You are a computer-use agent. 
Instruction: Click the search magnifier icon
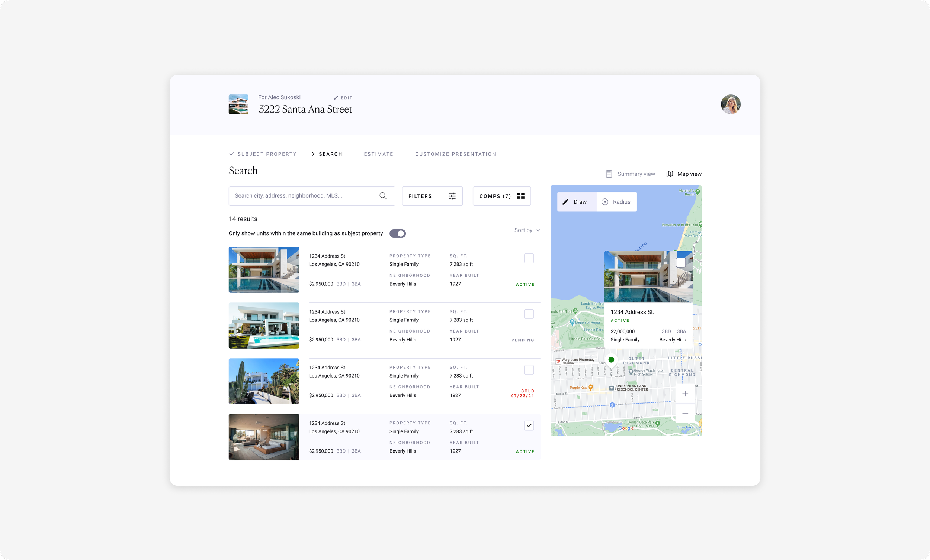383,196
